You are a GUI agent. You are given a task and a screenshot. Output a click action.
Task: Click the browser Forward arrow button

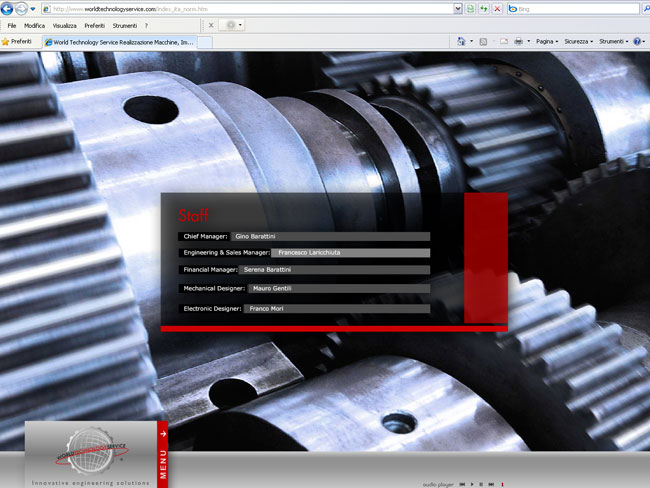click(x=21, y=8)
